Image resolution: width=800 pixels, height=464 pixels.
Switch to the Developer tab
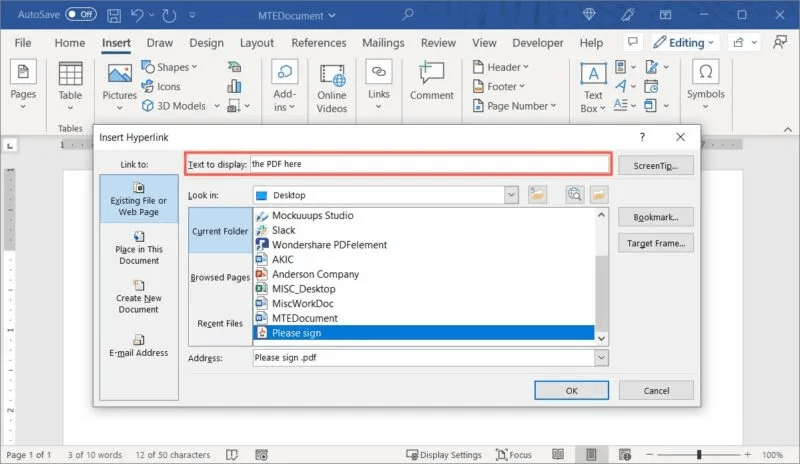coord(538,43)
